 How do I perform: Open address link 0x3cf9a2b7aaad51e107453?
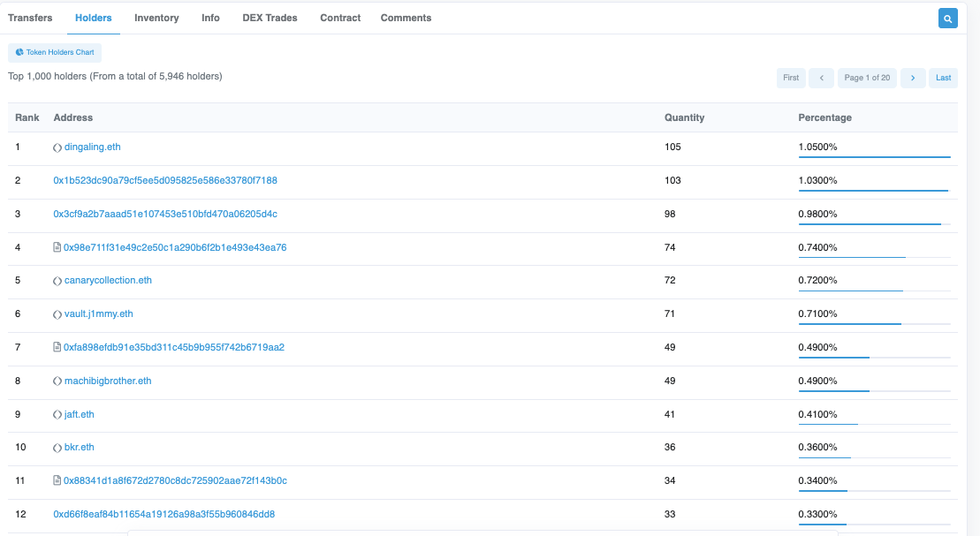coord(164,214)
